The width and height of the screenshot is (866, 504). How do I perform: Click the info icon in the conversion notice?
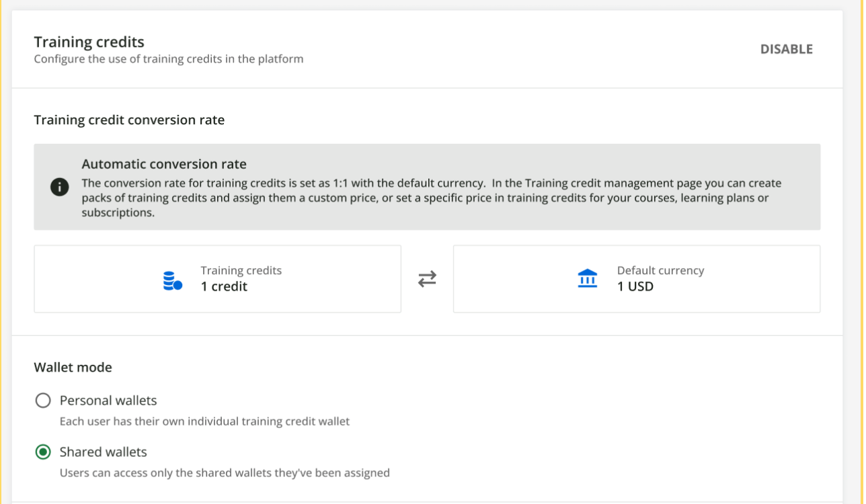click(60, 187)
